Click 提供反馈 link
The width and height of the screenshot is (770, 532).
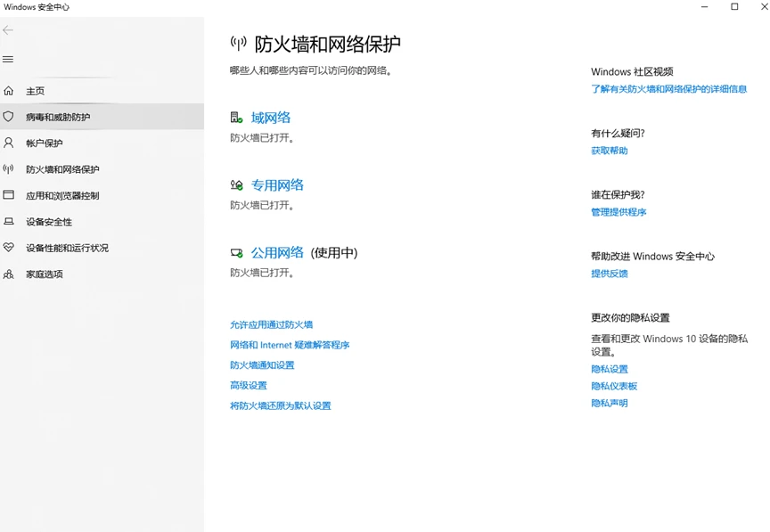click(x=610, y=273)
